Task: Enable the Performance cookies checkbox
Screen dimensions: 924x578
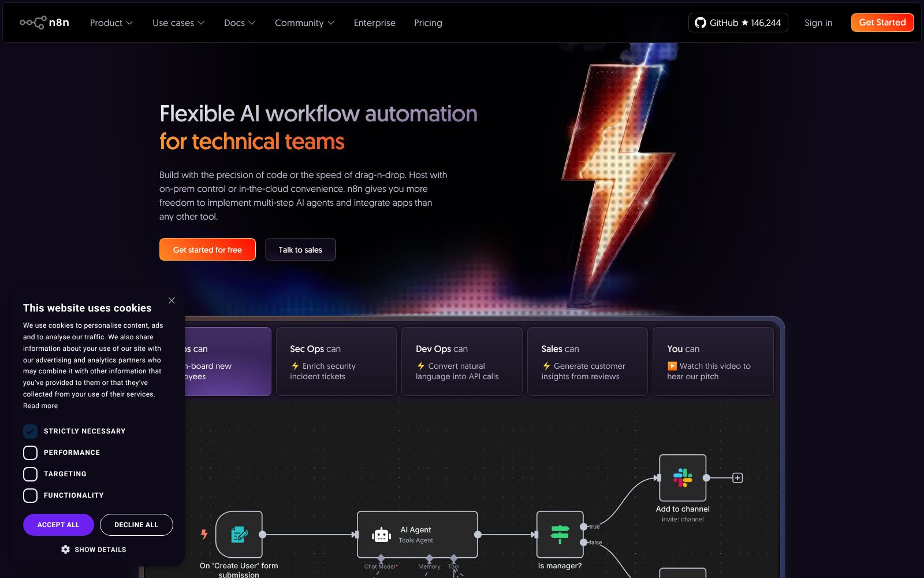Action: tap(31, 453)
